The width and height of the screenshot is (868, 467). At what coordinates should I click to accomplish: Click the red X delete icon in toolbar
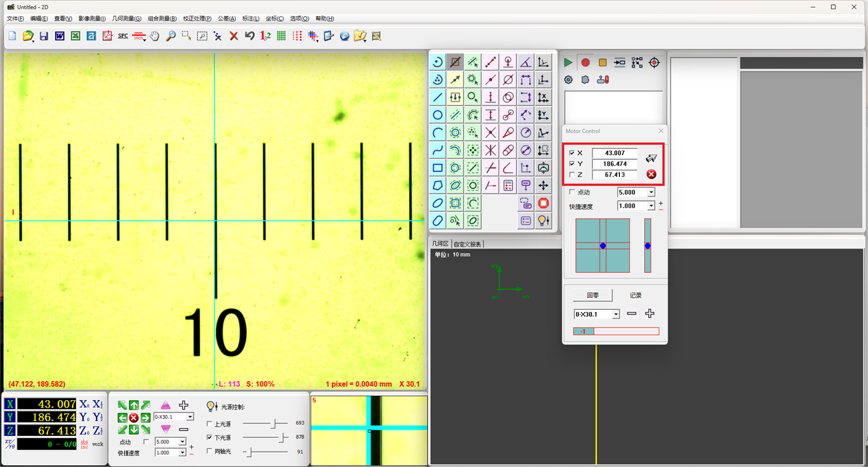(234, 37)
